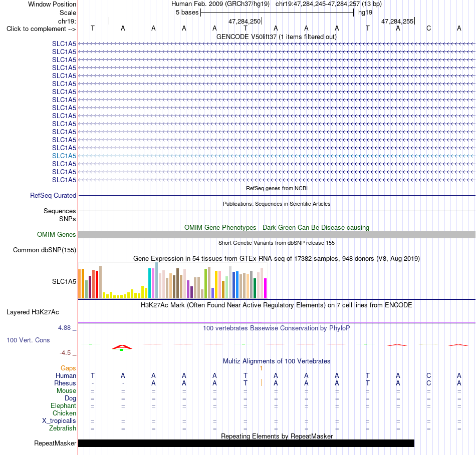
Task: Click the C base in the chr19 sequence row
Action: click(428, 29)
